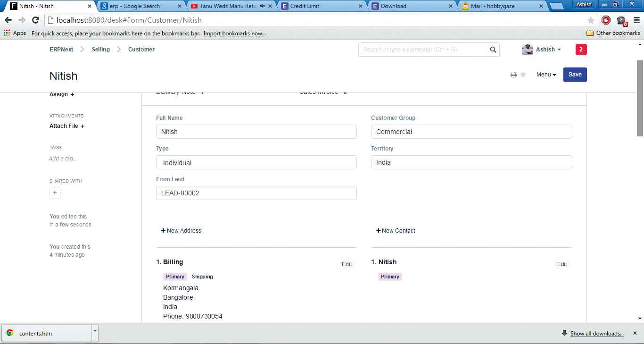Open the Menu dropdown in form header

point(546,75)
